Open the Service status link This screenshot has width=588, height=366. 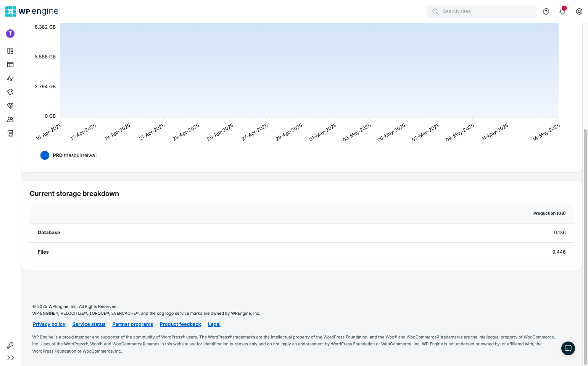[89, 324]
